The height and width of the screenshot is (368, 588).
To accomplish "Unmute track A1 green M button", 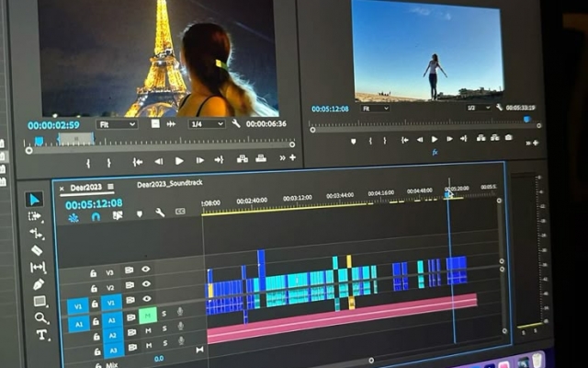I will coord(148,315).
